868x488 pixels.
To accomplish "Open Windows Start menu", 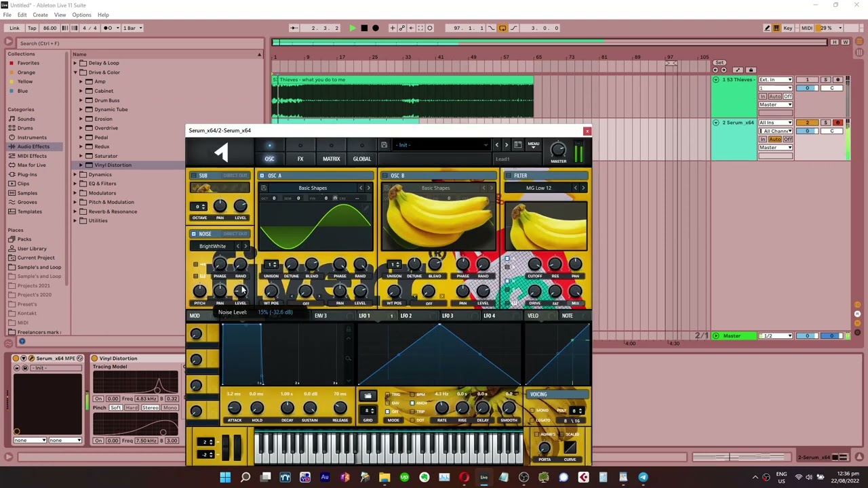I will [x=225, y=477].
